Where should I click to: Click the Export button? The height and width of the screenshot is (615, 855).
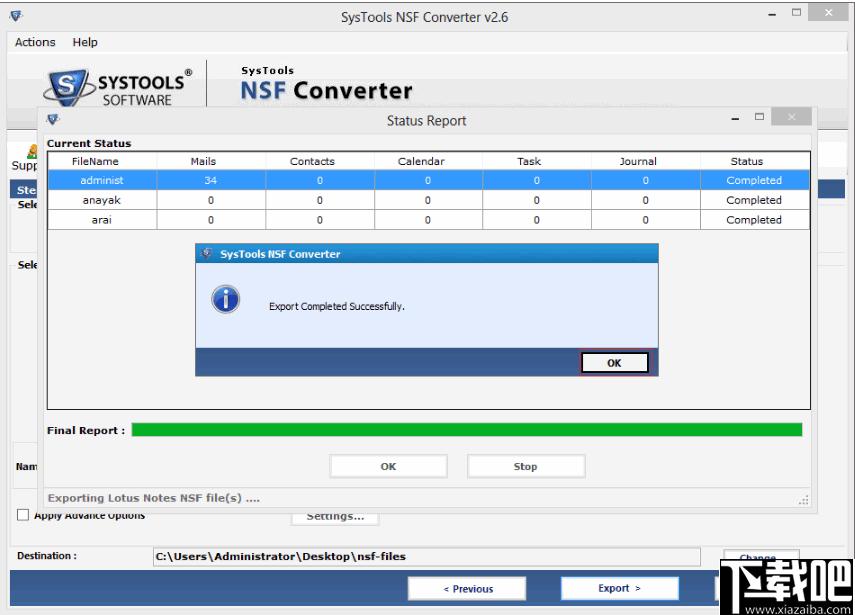pyautogui.click(x=620, y=588)
